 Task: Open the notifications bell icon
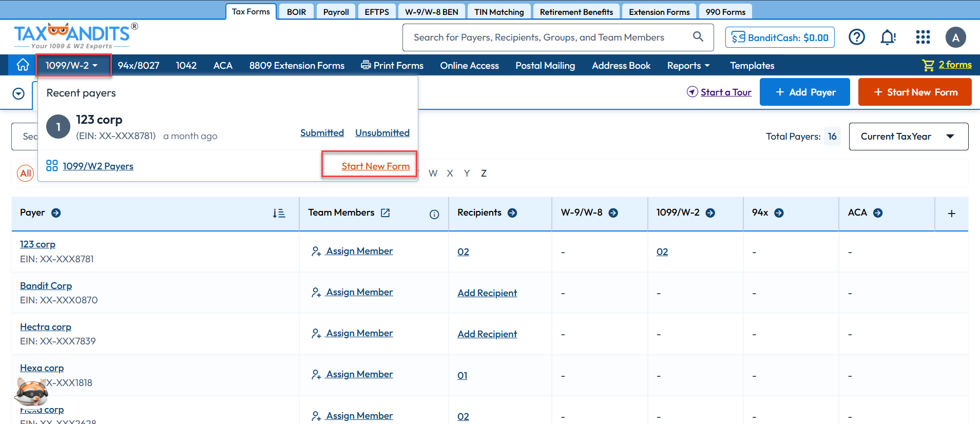[x=888, y=37]
